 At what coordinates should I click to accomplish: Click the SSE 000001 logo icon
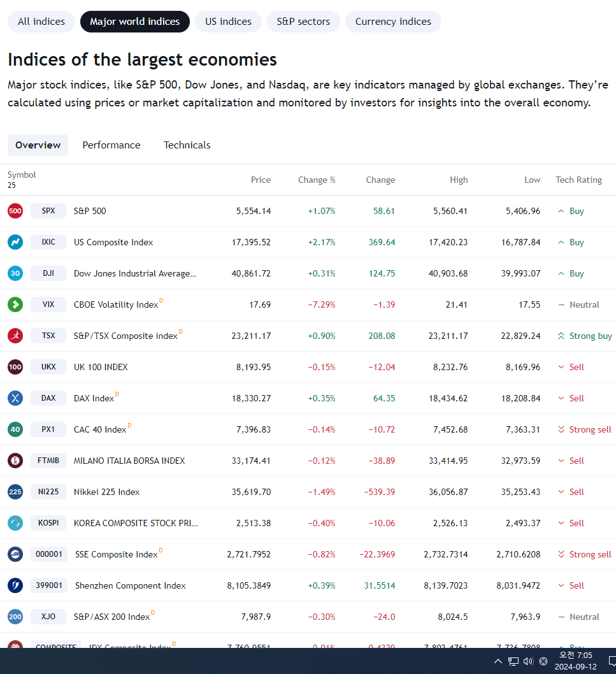point(15,554)
